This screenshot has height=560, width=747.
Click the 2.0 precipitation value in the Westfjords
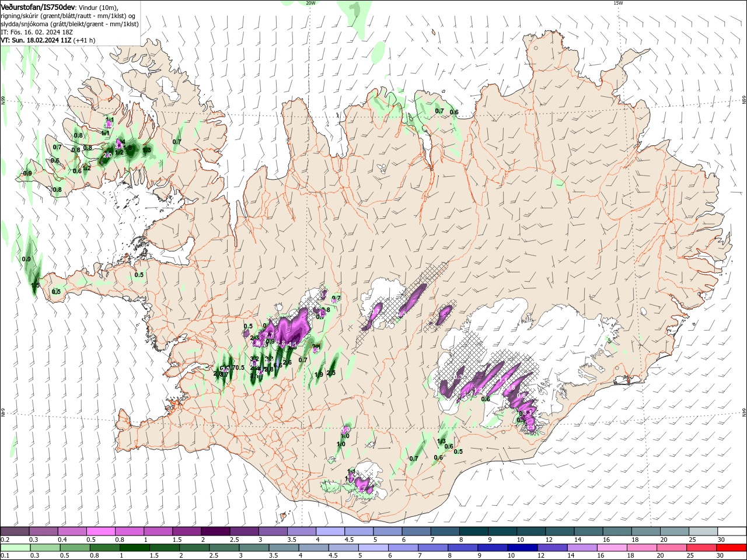tap(107, 155)
